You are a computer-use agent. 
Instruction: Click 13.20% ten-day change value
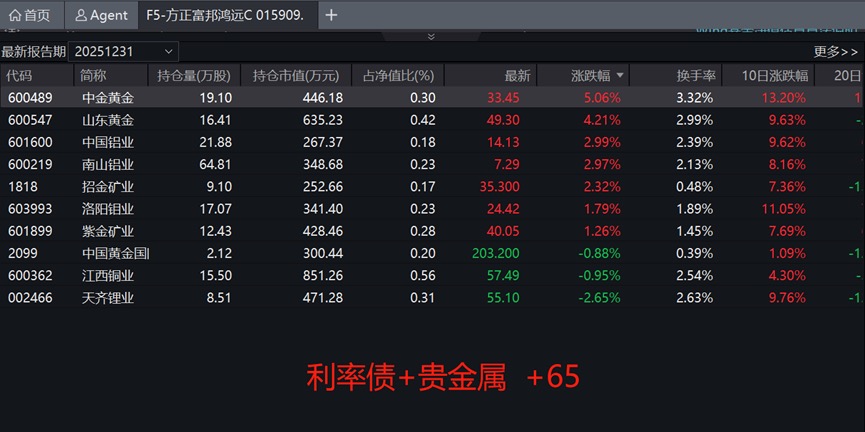point(783,98)
